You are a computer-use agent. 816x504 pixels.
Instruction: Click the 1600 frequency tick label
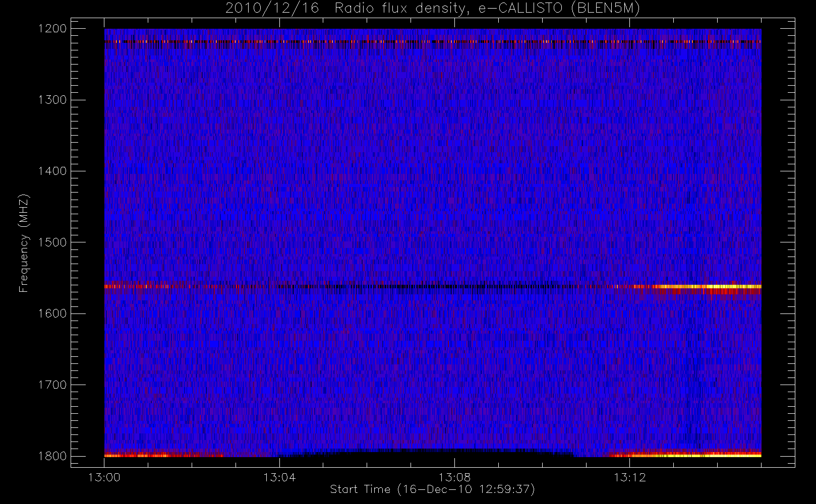pyautogui.click(x=52, y=313)
